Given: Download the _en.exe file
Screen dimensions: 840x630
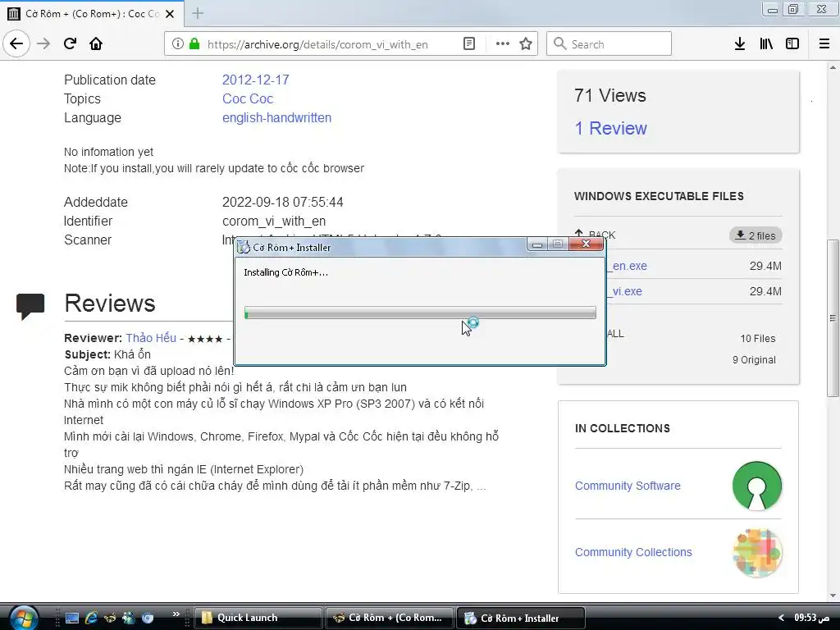Looking at the screenshot, I should tap(628, 266).
